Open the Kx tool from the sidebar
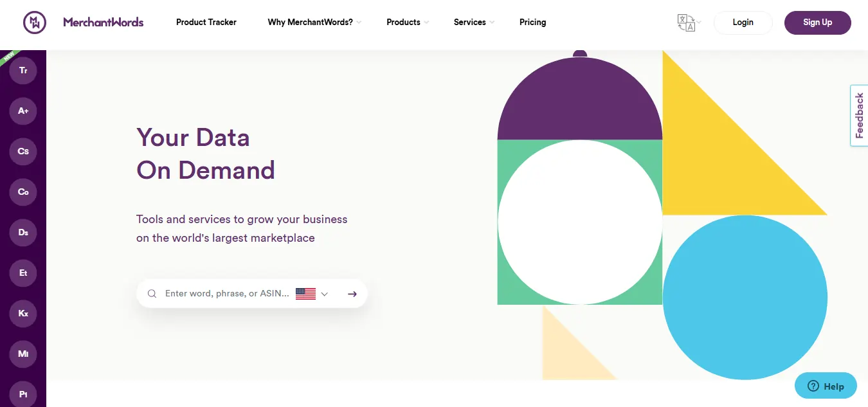868x407 pixels. tap(23, 313)
